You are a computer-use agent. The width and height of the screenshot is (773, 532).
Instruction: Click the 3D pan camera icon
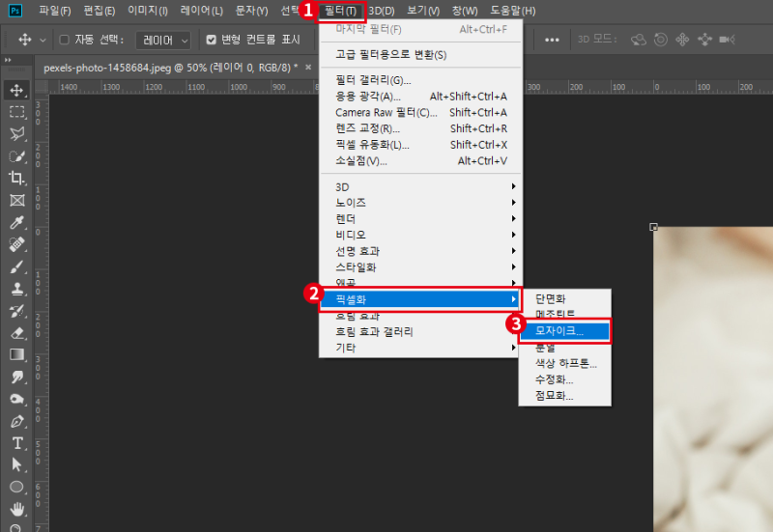point(682,40)
